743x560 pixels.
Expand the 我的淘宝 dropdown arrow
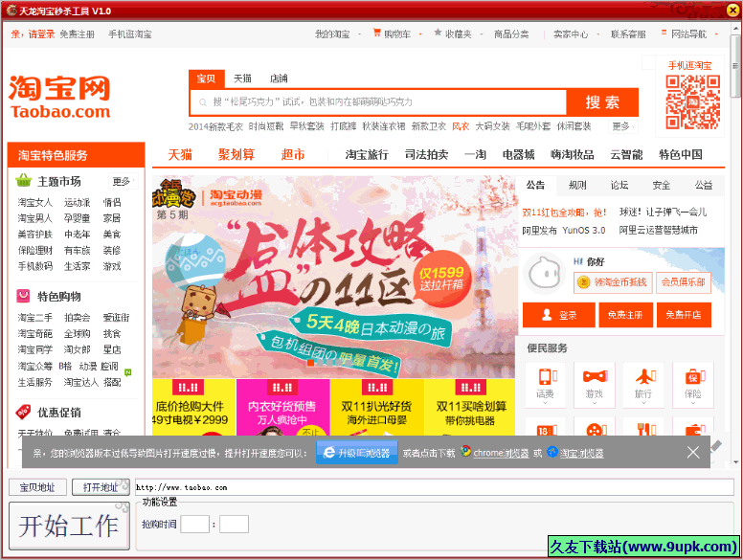pos(360,34)
